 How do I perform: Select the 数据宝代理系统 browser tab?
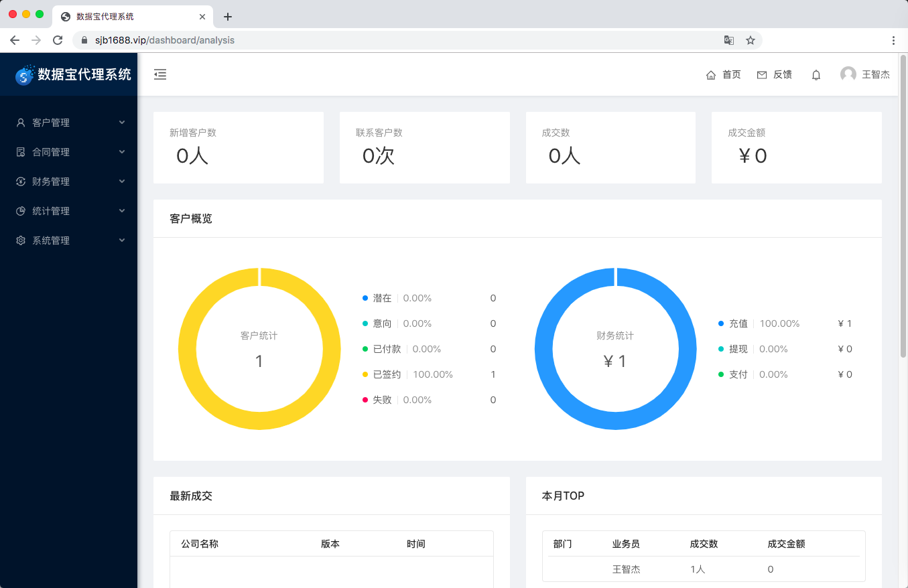pos(133,17)
